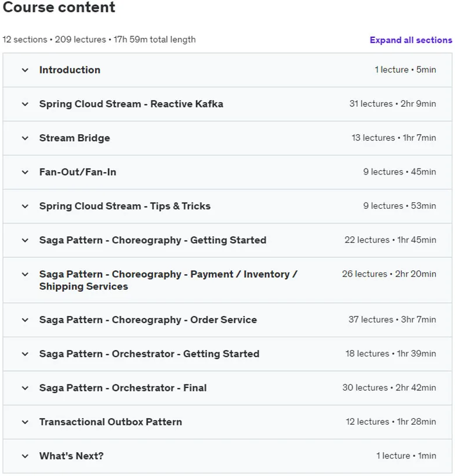The height and width of the screenshot is (476, 455).
Task: Click '12 lectures • 1hr 28min' text
Action: point(391,421)
